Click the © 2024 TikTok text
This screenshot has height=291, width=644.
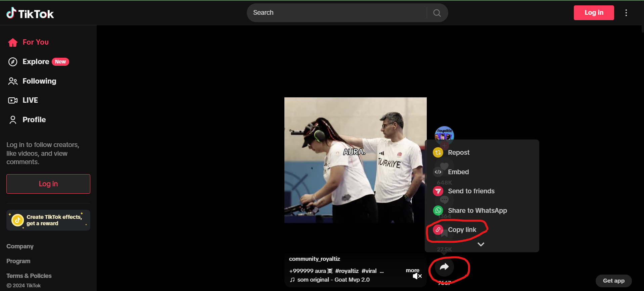click(x=24, y=286)
